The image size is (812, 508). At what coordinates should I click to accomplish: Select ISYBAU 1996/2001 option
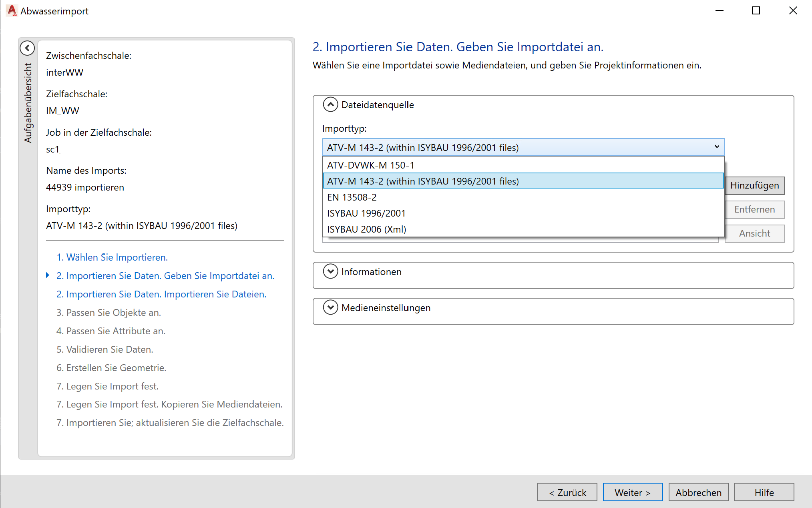(x=366, y=213)
